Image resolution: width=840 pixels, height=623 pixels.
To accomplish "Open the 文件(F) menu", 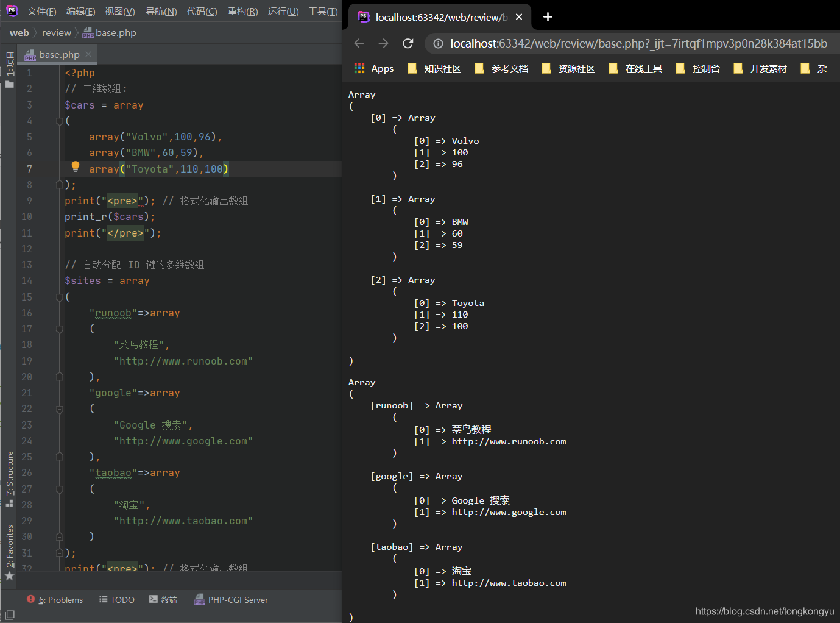I will (41, 12).
